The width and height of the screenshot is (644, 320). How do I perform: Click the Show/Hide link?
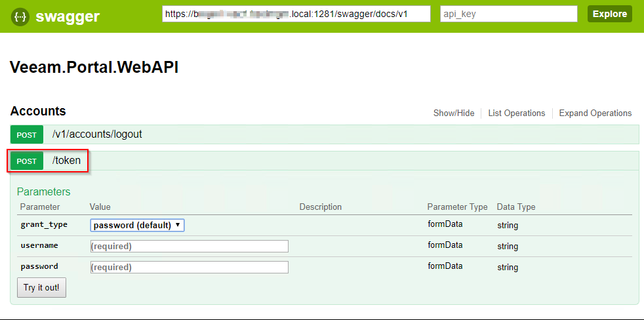tap(454, 113)
